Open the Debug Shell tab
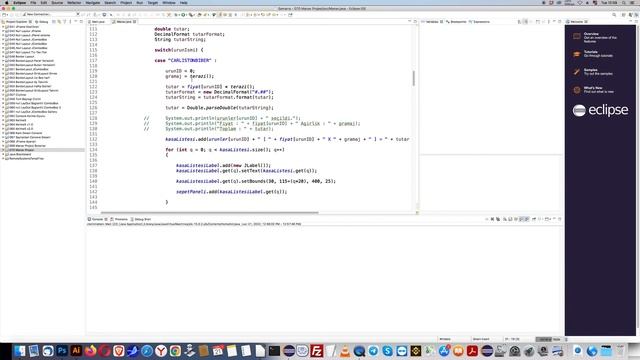The height and width of the screenshot is (360, 640). (x=141, y=219)
